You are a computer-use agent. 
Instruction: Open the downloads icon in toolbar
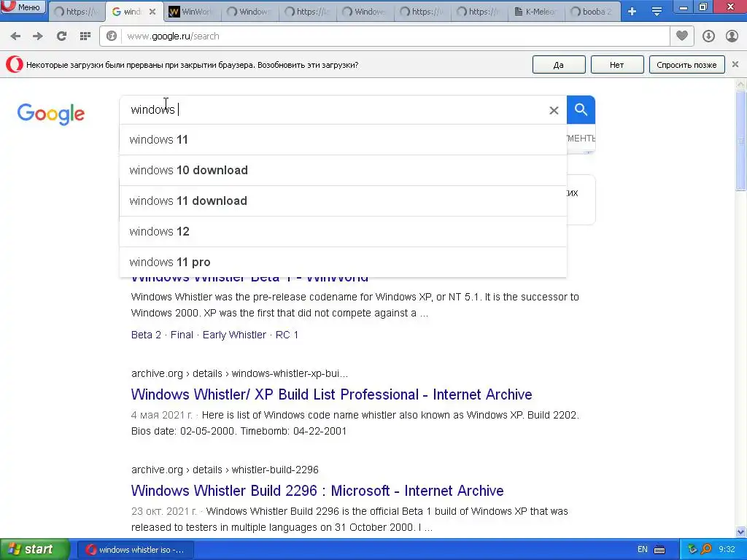pyautogui.click(x=708, y=36)
